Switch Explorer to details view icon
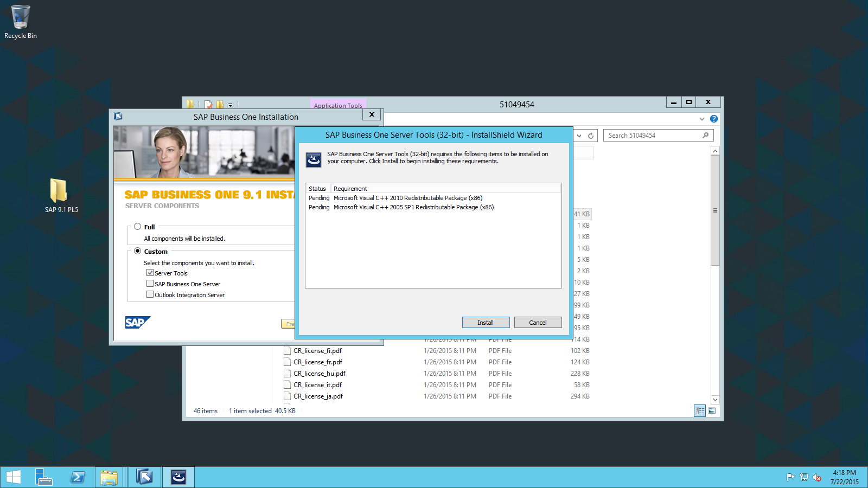 coord(700,411)
